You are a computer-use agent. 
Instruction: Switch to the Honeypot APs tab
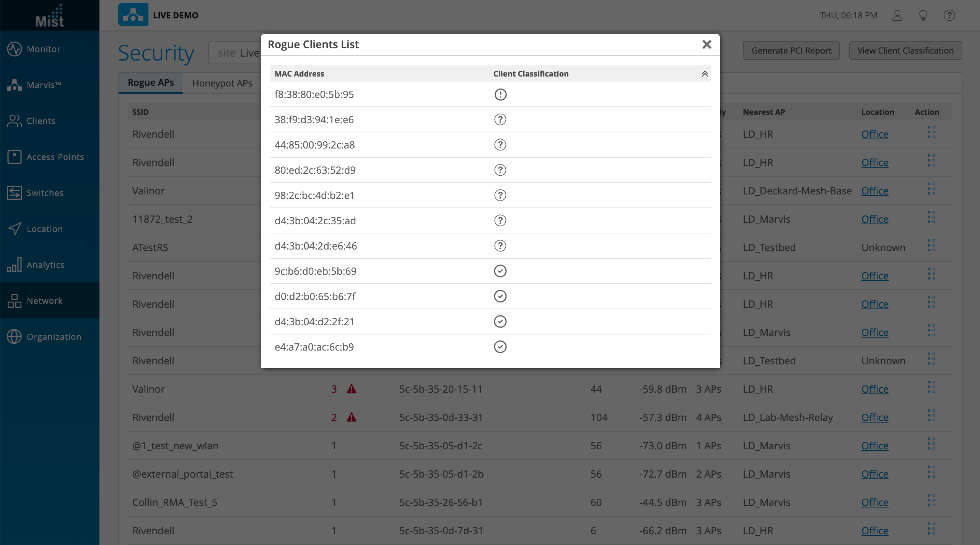[x=222, y=83]
